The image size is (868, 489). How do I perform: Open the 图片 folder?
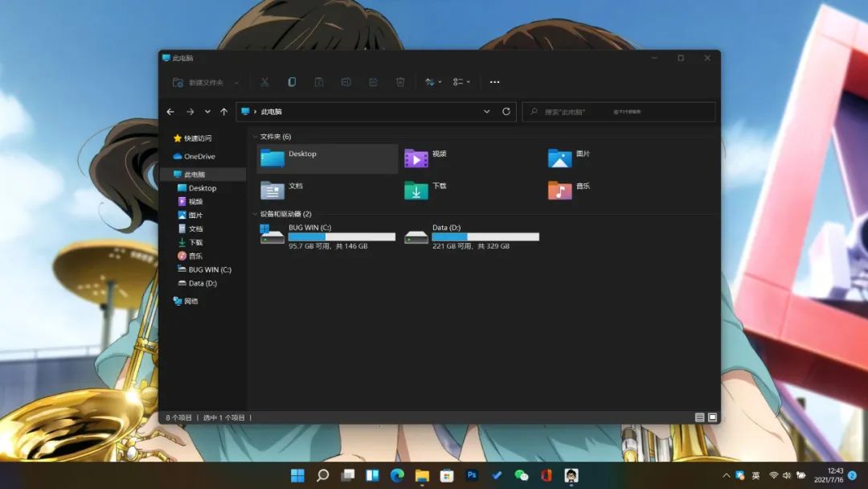570,158
